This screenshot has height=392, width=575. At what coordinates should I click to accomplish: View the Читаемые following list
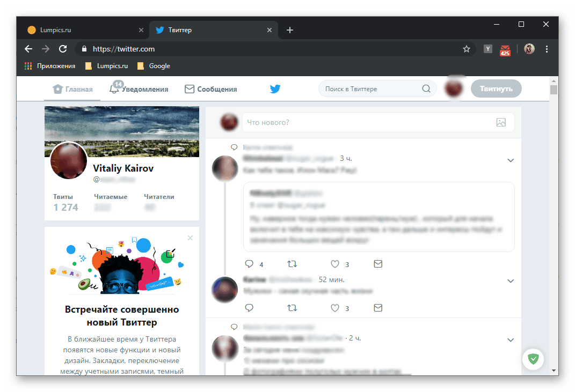pyautogui.click(x=111, y=202)
